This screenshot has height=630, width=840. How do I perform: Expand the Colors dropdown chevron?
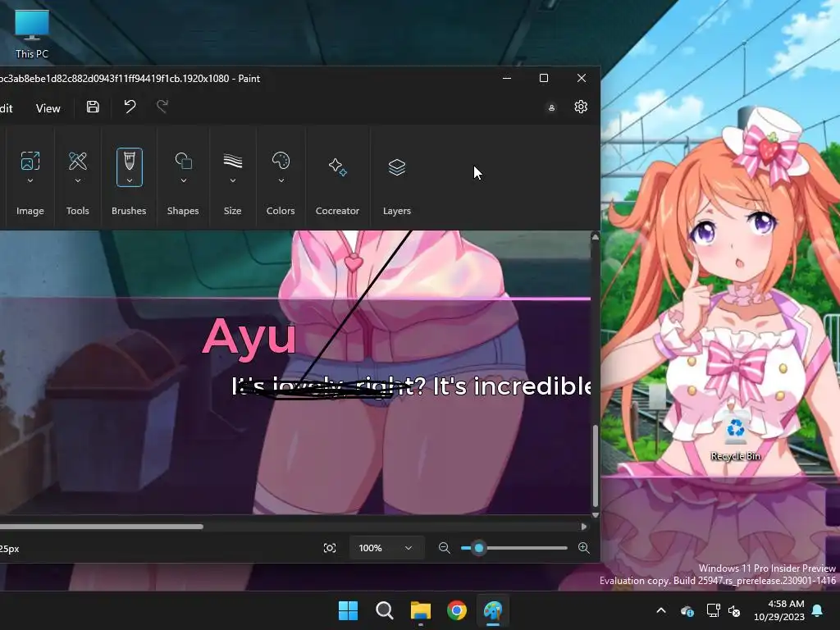[x=281, y=180]
